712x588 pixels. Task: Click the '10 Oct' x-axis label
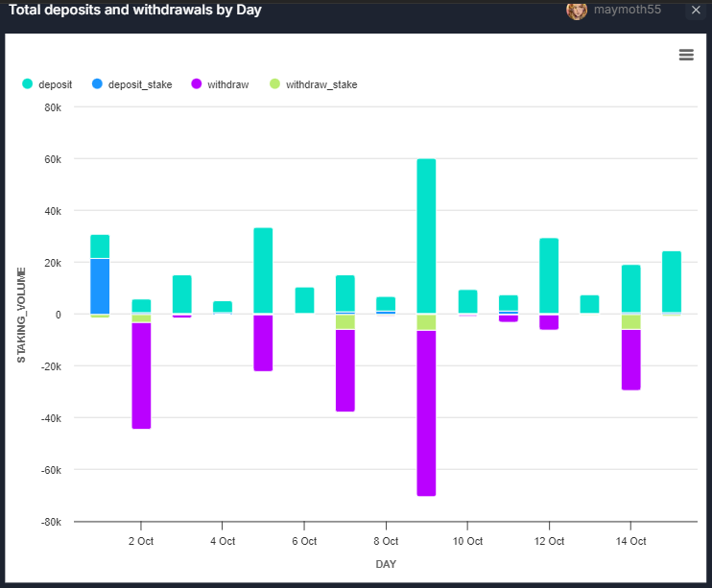tap(467, 541)
